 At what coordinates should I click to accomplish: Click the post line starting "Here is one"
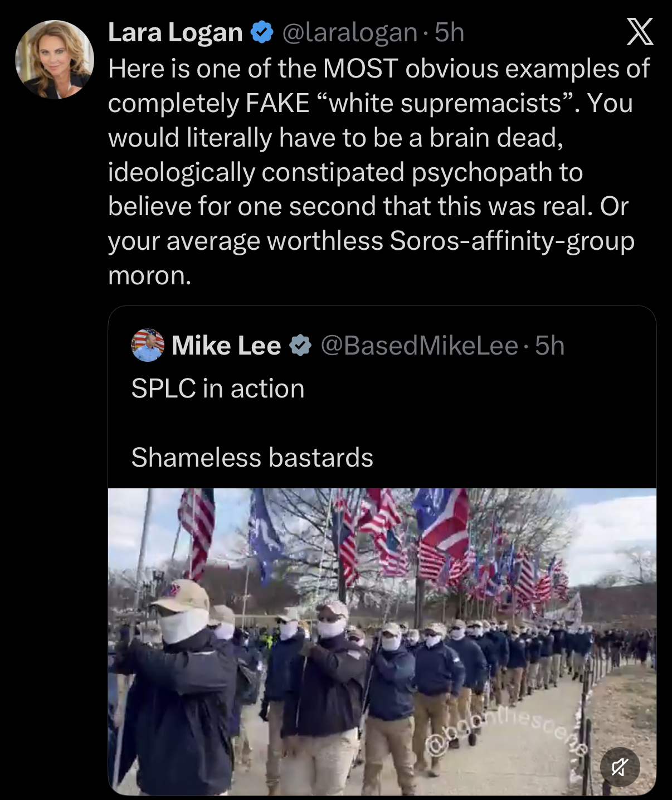(x=379, y=69)
